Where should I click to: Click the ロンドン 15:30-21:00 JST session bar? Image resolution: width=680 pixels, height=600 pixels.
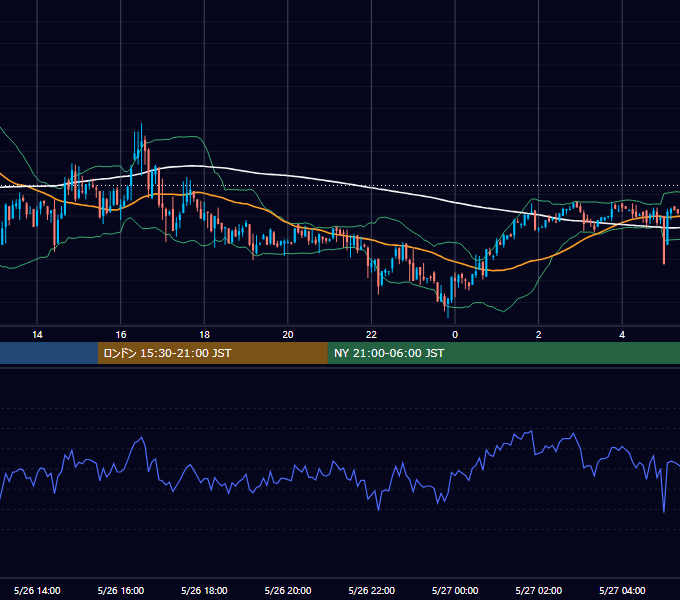tap(212, 353)
